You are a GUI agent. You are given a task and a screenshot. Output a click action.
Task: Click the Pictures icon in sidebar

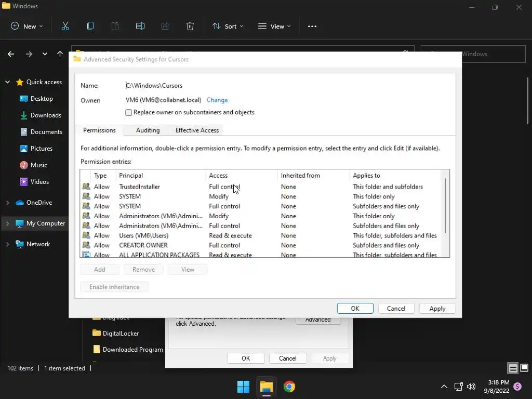[24, 149]
